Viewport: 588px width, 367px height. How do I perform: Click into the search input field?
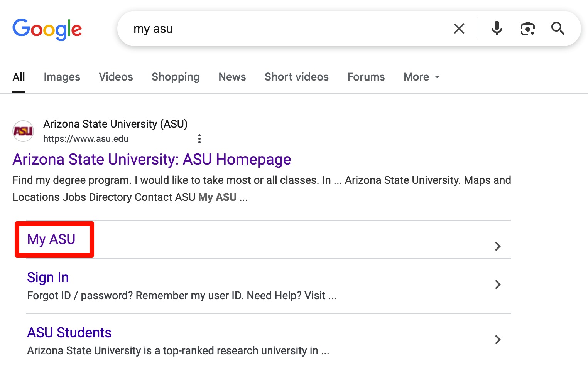tap(289, 29)
